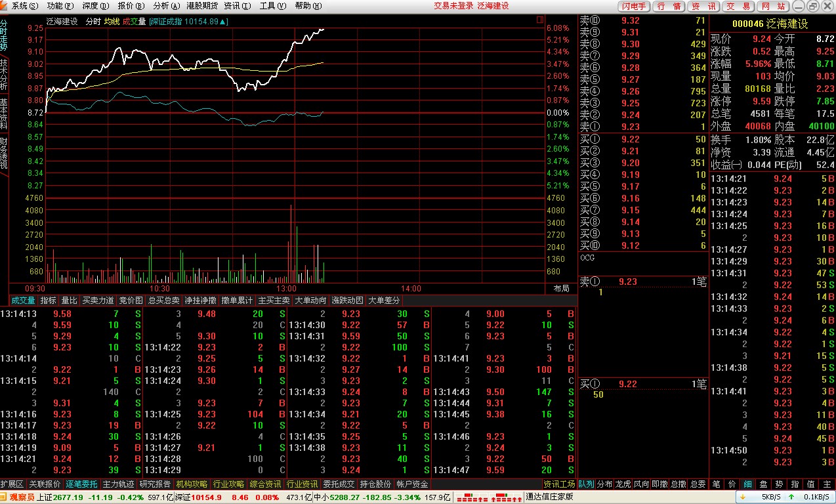Open the 行业攻略 bottom tab
This screenshot has width=836, height=504.
pos(229,484)
